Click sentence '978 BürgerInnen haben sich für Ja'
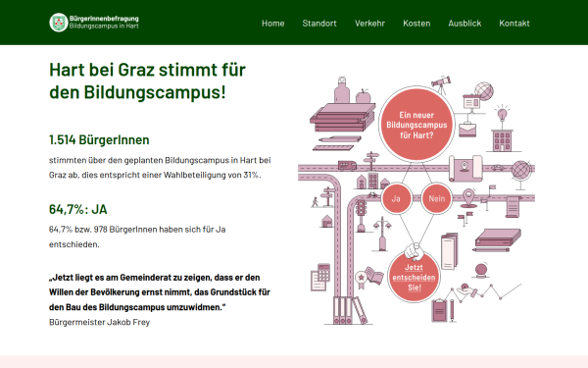 (x=160, y=229)
